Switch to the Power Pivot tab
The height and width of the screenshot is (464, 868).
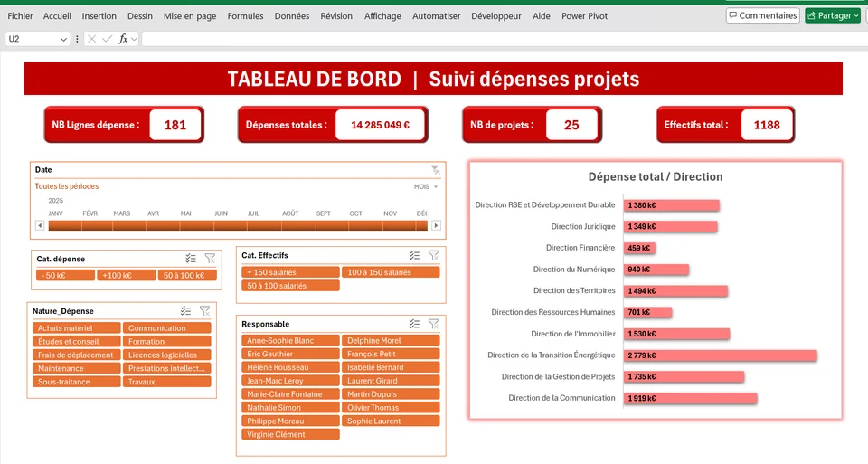(x=585, y=16)
